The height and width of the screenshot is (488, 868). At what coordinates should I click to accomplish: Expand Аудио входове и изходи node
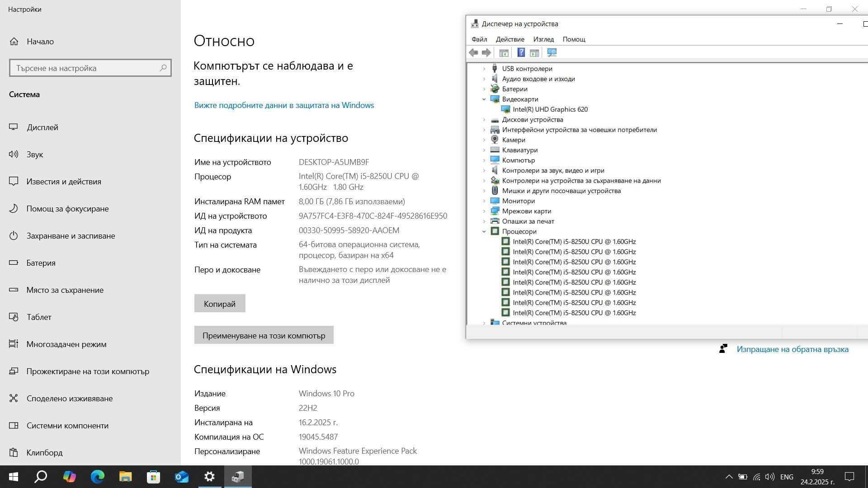(484, 79)
